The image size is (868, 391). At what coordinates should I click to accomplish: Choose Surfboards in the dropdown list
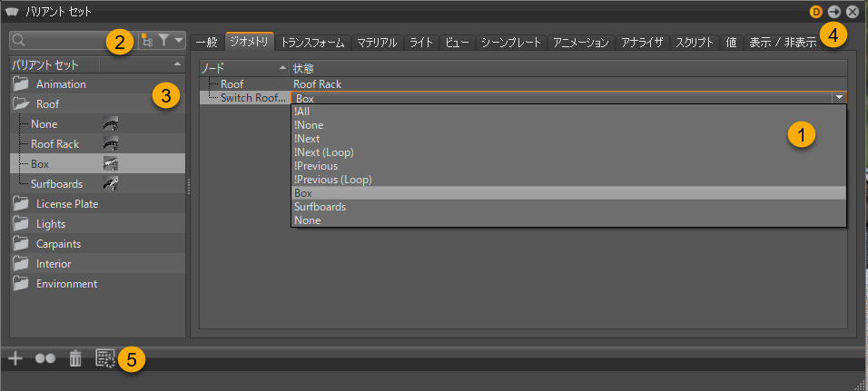tap(568, 207)
